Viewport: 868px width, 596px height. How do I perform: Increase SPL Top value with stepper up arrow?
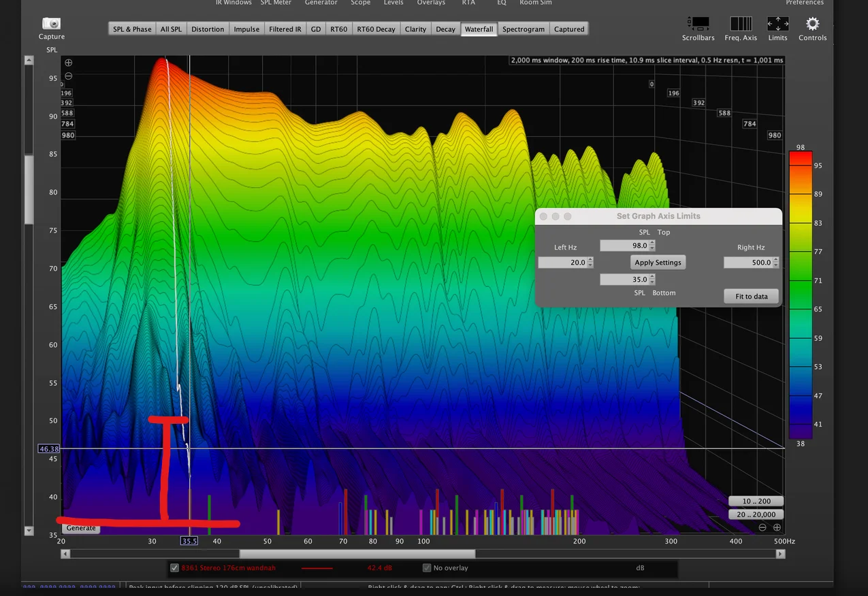(652, 243)
